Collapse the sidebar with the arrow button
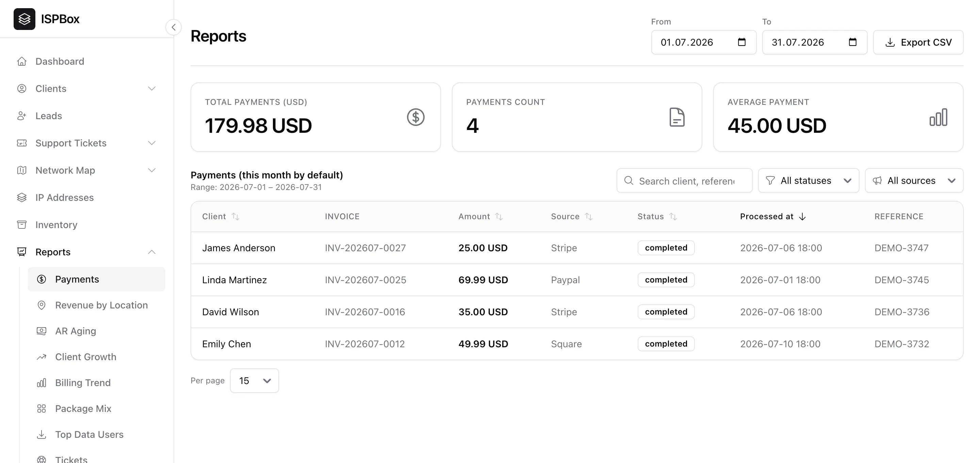 click(174, 27)
